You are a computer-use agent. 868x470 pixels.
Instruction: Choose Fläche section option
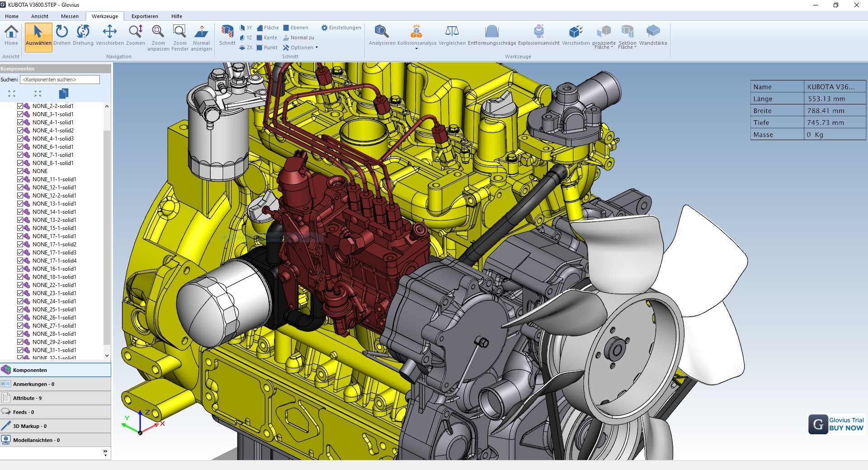pyautogui.click(x=268, y=28)
